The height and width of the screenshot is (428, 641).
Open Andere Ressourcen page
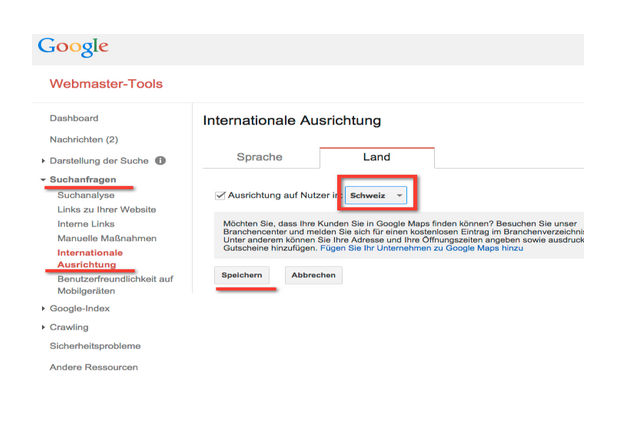[x=94, y=367]
